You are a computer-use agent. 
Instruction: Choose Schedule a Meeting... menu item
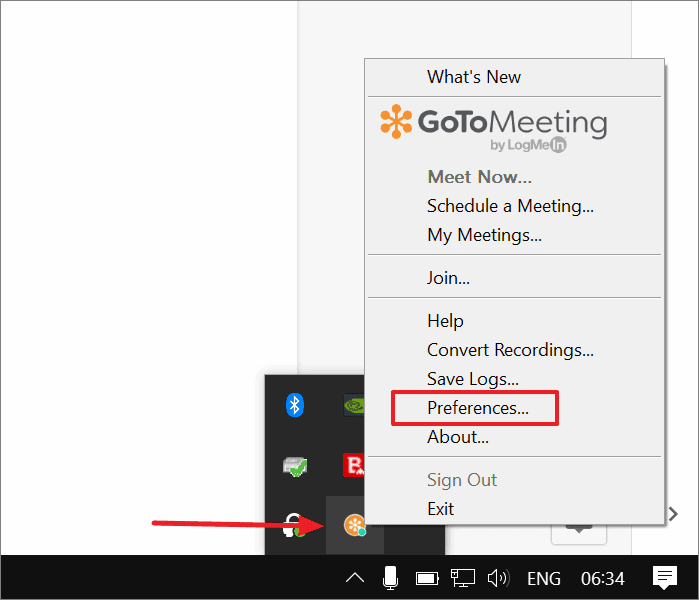[514, 206]
